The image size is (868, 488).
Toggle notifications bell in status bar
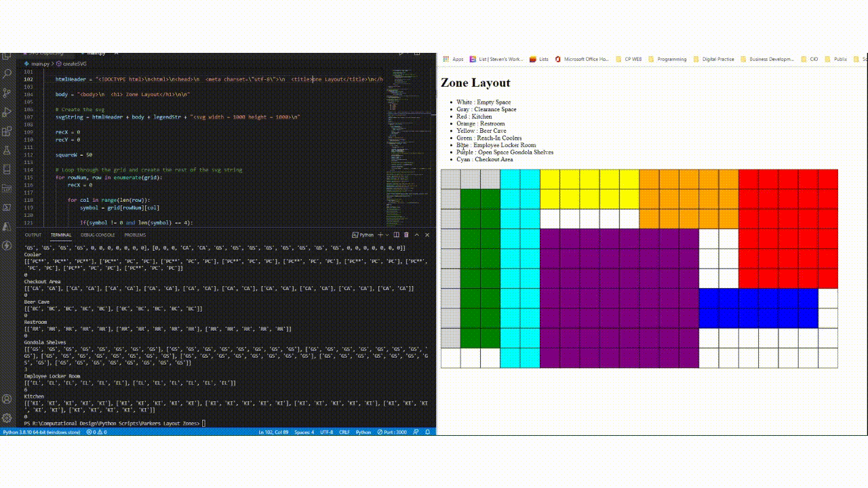click(x=427, y=432)
